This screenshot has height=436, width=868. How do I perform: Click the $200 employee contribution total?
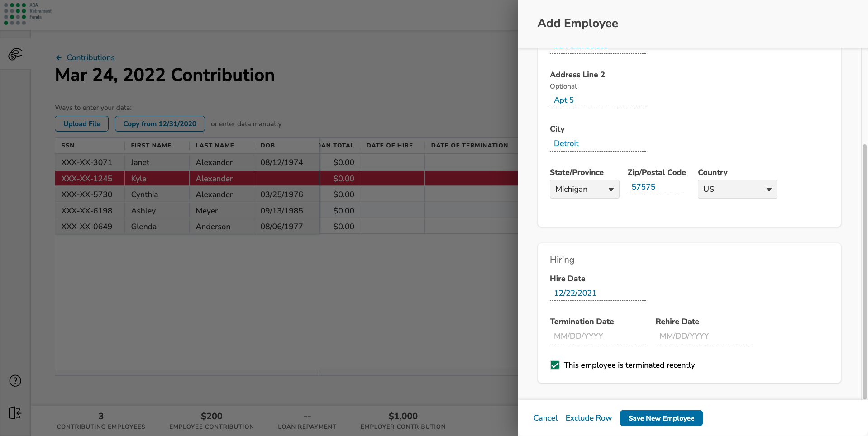[212, 416]
